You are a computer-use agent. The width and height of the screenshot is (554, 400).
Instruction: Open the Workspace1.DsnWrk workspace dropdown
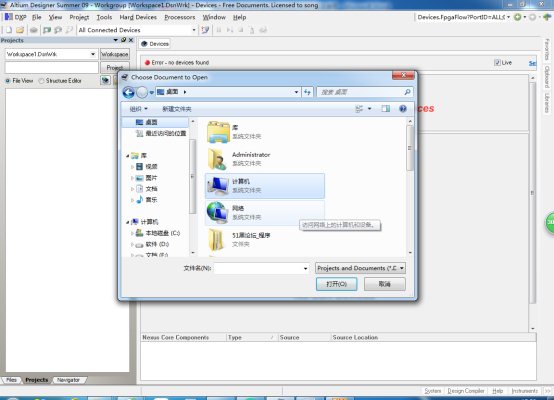pyautogui.click(x=93, y=54)
